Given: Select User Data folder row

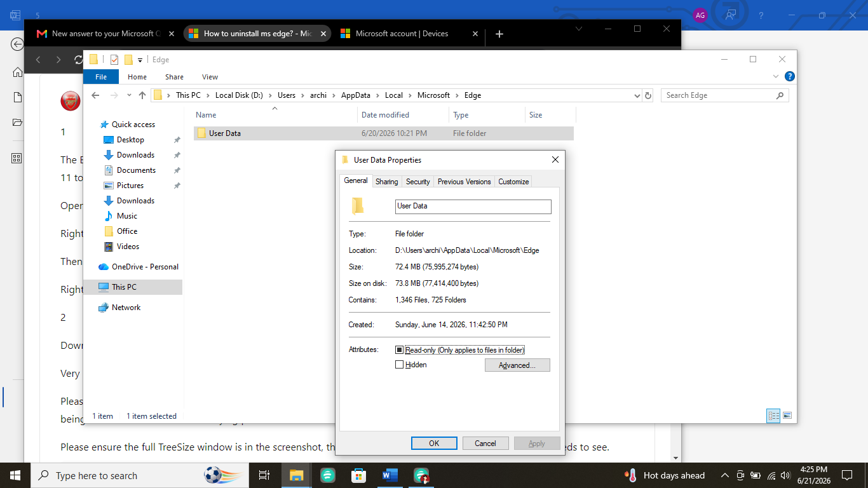Looking at the screenshot, I should [x=383, y=133].
